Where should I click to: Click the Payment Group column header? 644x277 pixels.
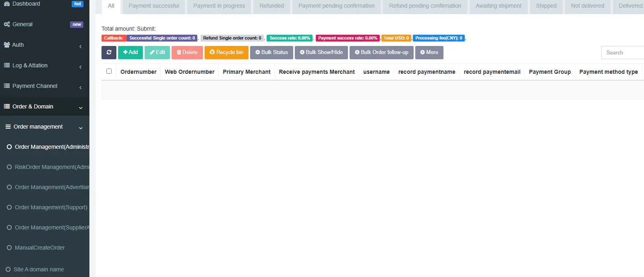550,72
